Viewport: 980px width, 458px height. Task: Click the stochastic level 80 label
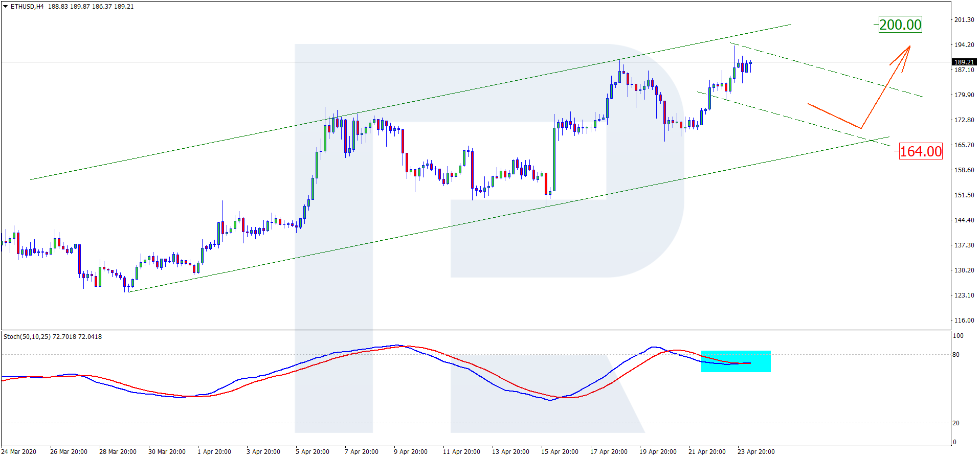click(956, 355)
